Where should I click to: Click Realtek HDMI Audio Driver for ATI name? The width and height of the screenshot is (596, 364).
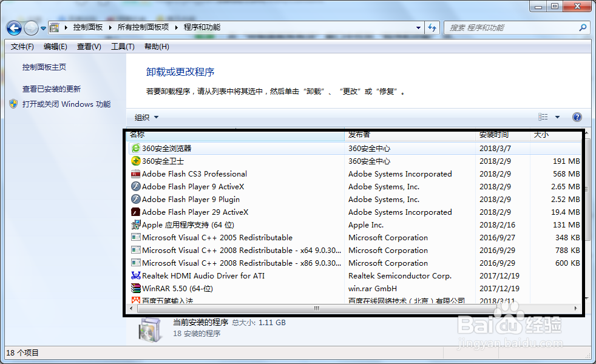[x=203, y=276]
